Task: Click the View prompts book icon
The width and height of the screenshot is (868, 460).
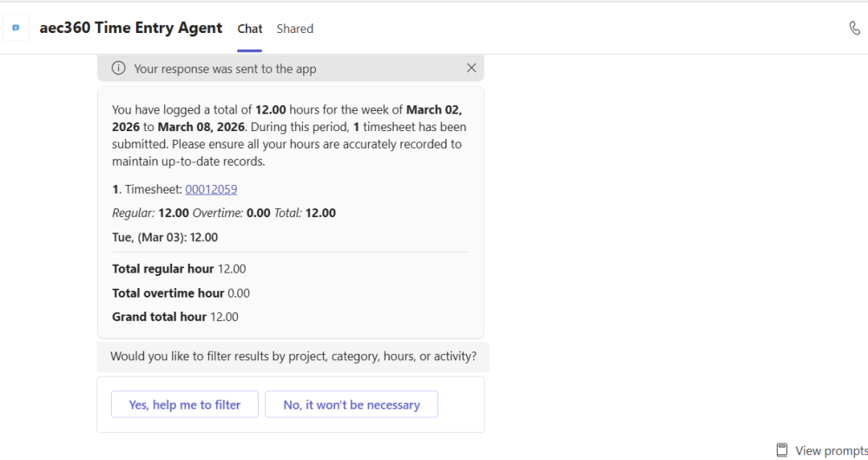Action: pyautogui.click(x=782, y=450)
